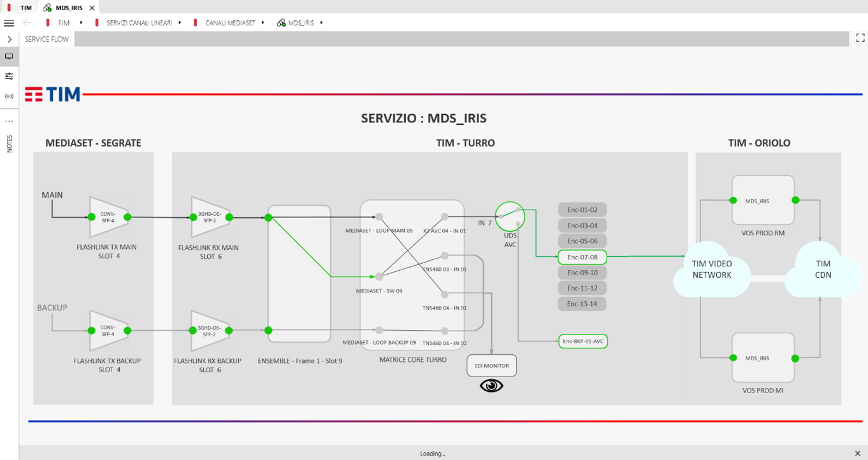Expand the arrow after SERVIZI CANALI LINEARI
The image size is (868, 460).
[180, 23]
